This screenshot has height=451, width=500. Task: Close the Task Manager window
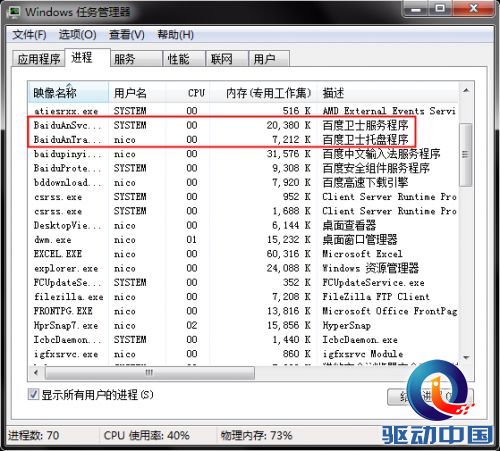[x=473, y=8]
